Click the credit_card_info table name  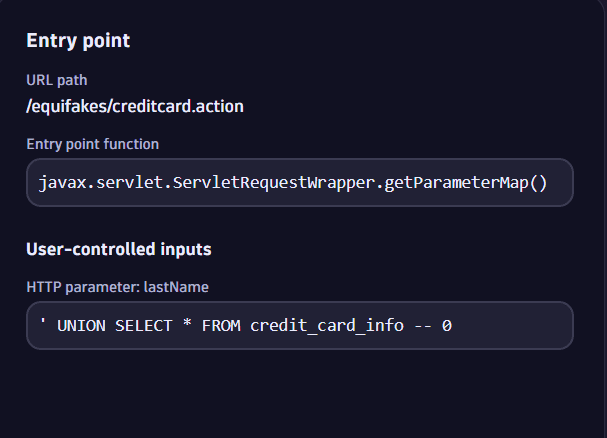[x=324, y=326]
